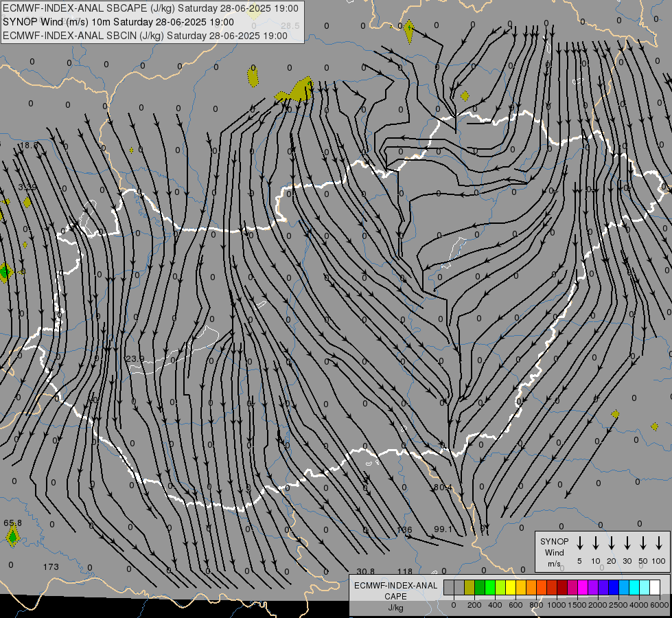Click the 65.8 value on the map

tap(12, 523)
